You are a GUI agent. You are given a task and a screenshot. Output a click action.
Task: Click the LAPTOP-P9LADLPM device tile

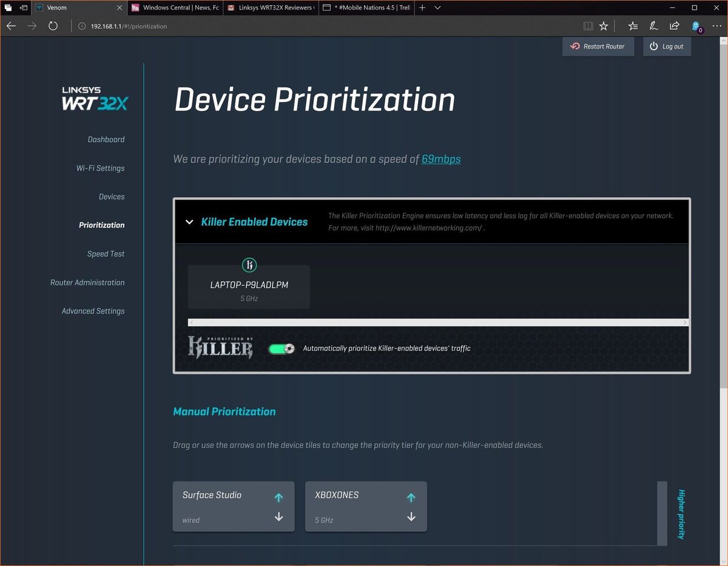(249, 286)
